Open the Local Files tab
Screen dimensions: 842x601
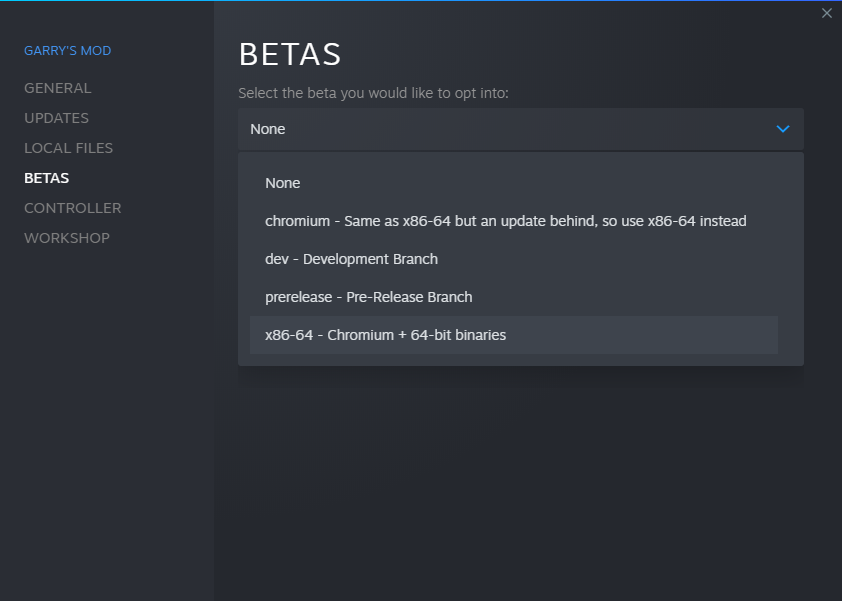tap(68, 148)
